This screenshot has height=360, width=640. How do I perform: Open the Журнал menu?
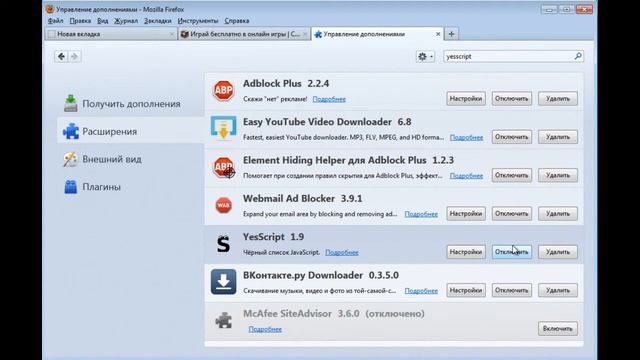point(126,21)
